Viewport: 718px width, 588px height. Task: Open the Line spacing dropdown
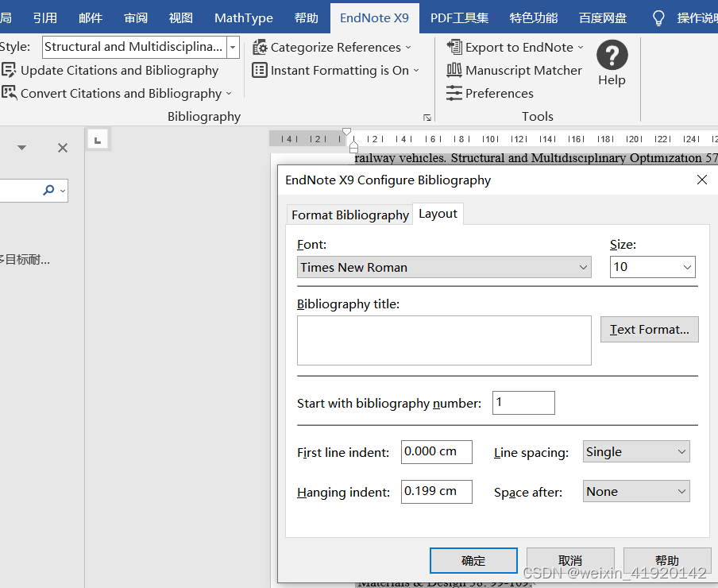[636, 451]
